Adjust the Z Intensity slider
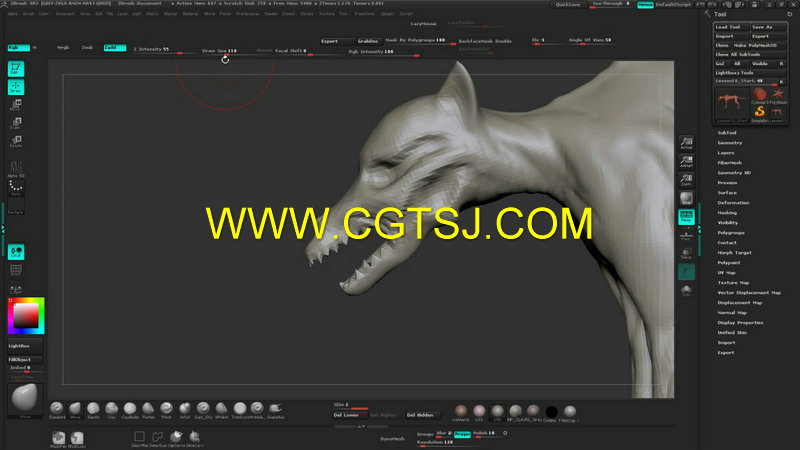This screenshot has width=800, height=450. click(164, 50)
